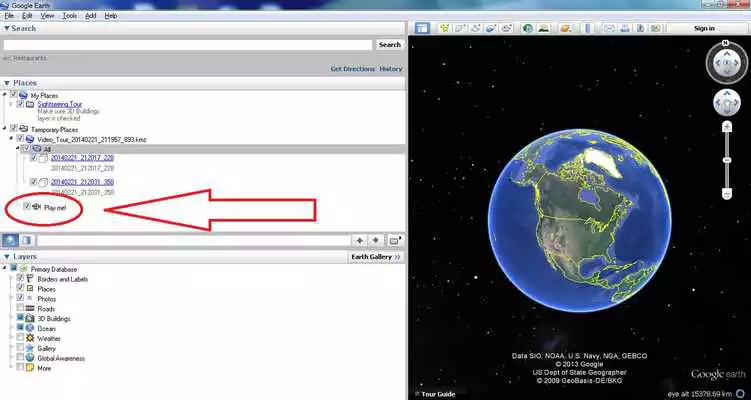Image resolution: width=751 pixels, height=400 pixels.
Task: Click the Move joystick hand control
Action: tap(727, 103)
